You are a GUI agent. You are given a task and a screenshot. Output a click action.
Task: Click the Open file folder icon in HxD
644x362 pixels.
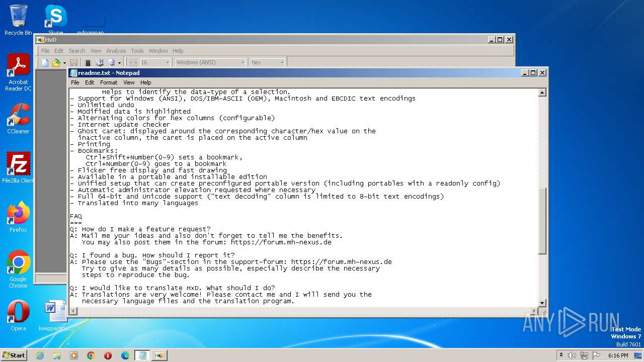[56, 62]
